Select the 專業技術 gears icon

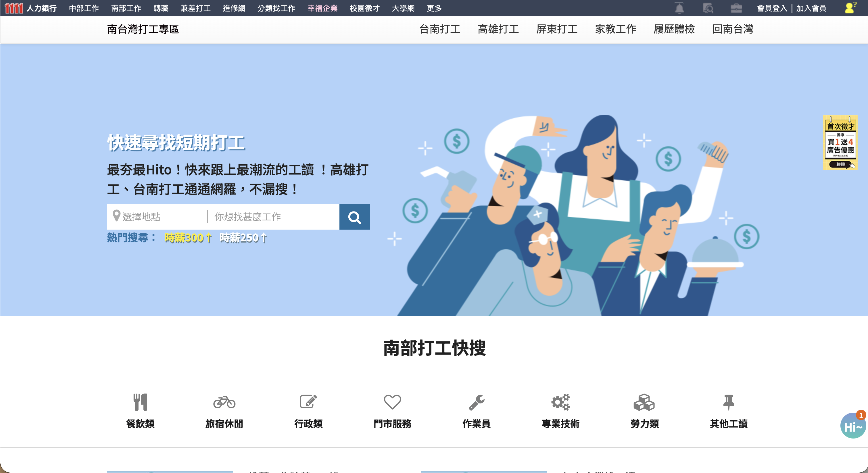(560, 402)
